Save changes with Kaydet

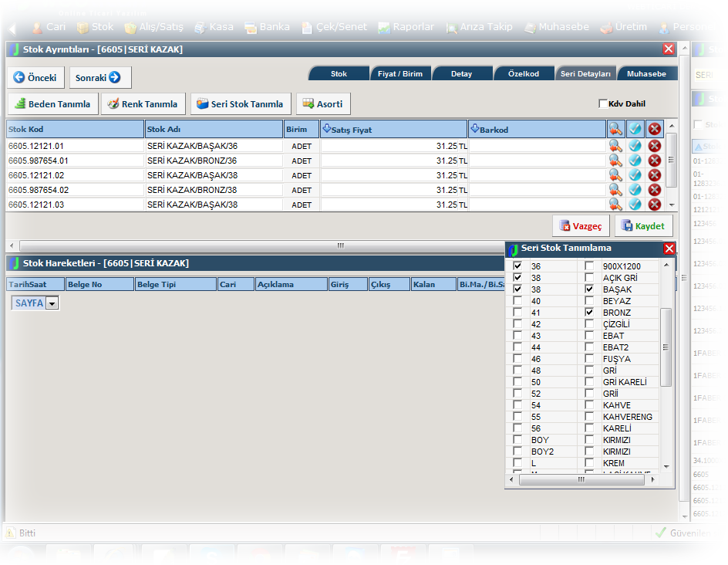[643, 226]
